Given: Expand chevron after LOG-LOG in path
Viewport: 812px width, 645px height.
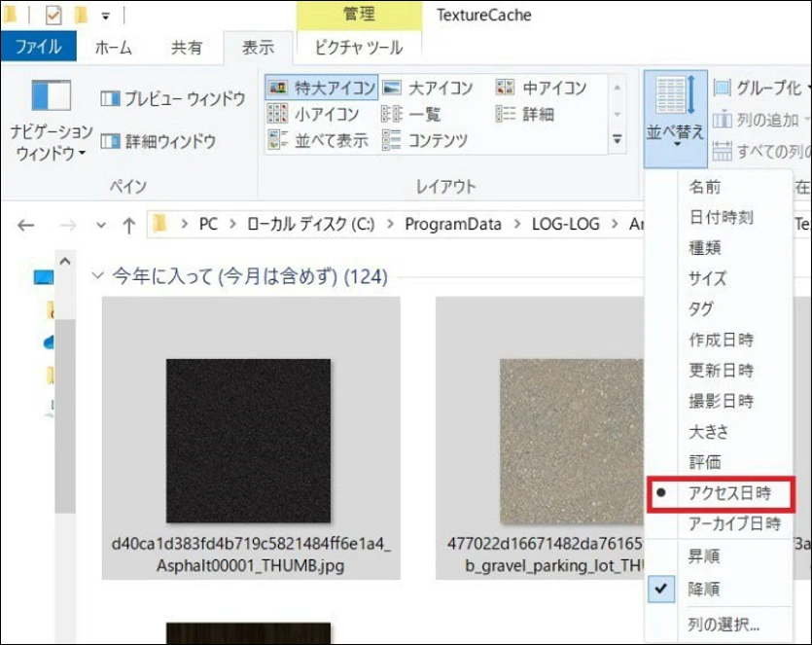Looking at the screenshot, I should [x=615, y=224].
